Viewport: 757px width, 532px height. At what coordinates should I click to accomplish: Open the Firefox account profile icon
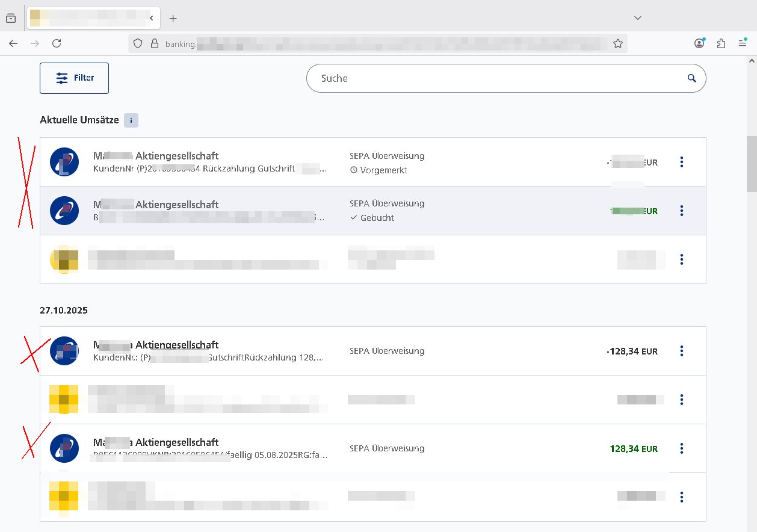[699, 43]
